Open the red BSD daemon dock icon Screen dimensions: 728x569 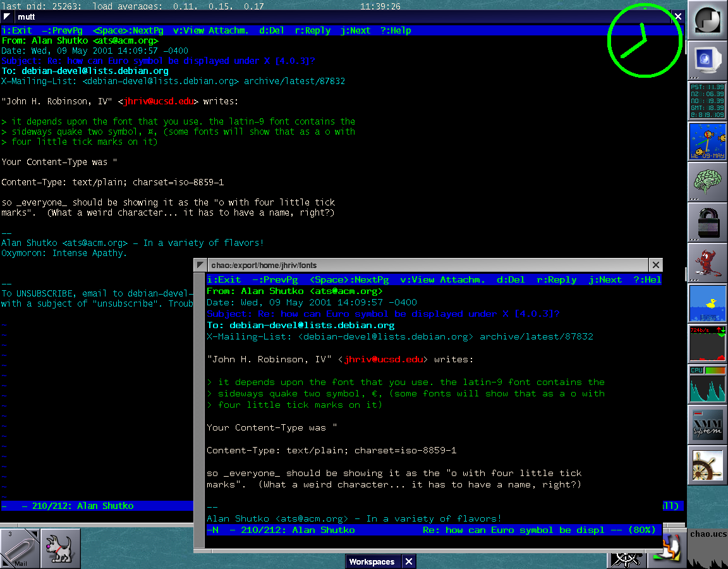point(707,262)
